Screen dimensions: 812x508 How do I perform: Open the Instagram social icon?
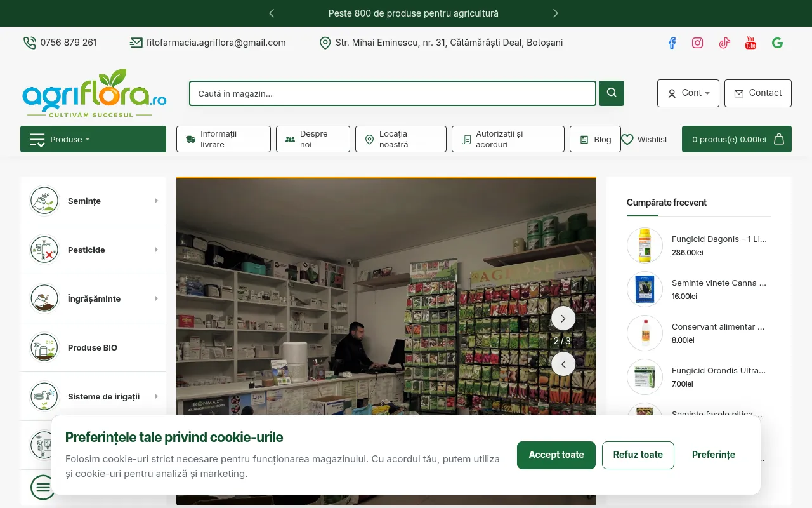pos(698,43)
